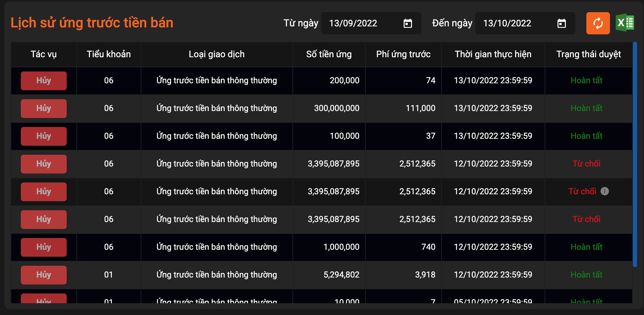Image resolution: width=644 pixels, height=315 pixels.
Task: Cancel the 1,000,000 advance row
Action: (x=44, y=247)
